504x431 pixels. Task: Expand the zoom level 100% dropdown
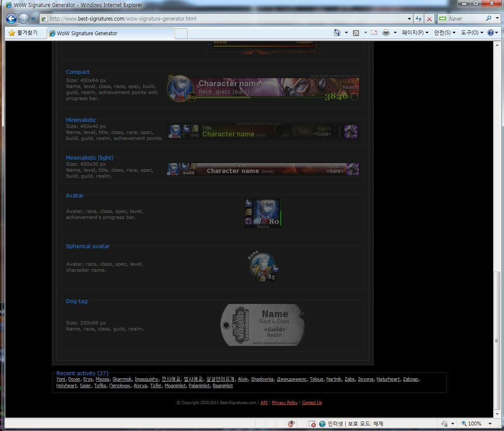coord(490,424)
